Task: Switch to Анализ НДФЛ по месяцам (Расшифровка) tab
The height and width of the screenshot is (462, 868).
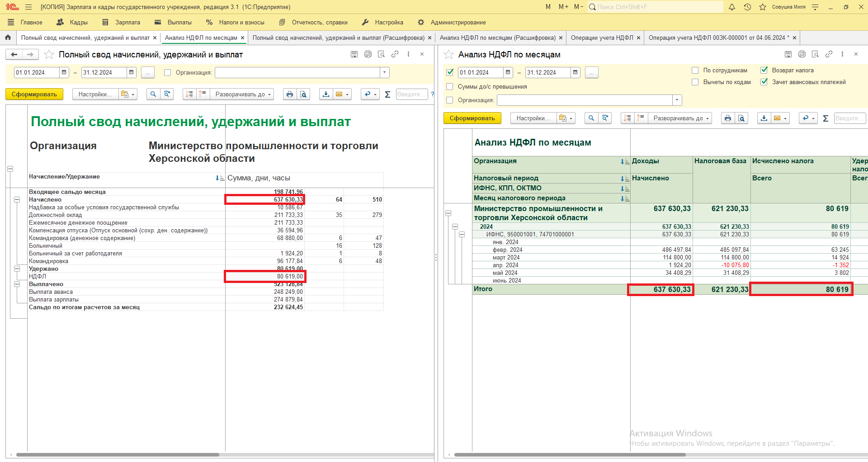Action: tap(497, 38)
